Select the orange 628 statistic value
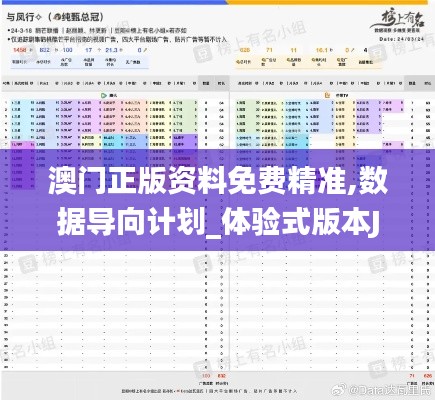 244,50
